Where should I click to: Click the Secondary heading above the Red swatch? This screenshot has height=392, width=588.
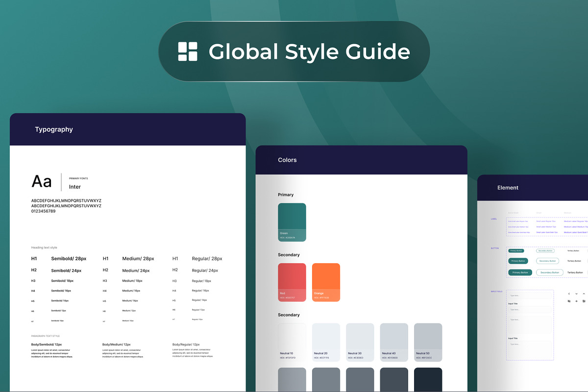pos(289,255)
